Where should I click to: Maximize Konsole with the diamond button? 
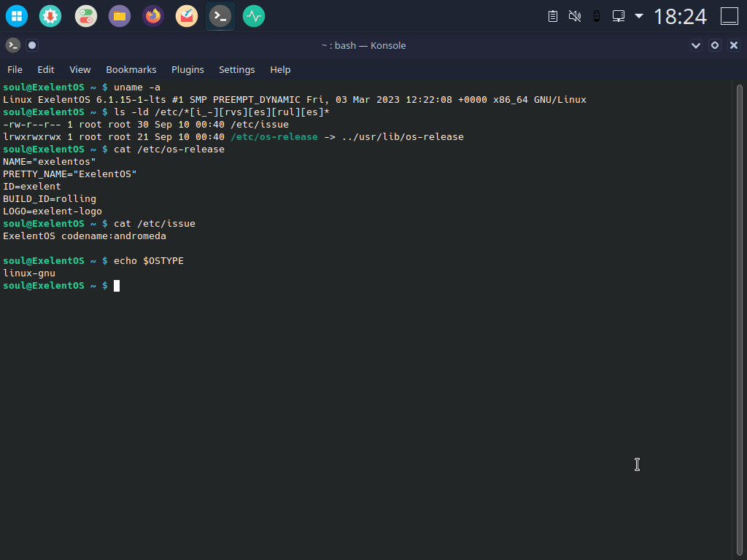pyautogui.click(x=715, y=45)
